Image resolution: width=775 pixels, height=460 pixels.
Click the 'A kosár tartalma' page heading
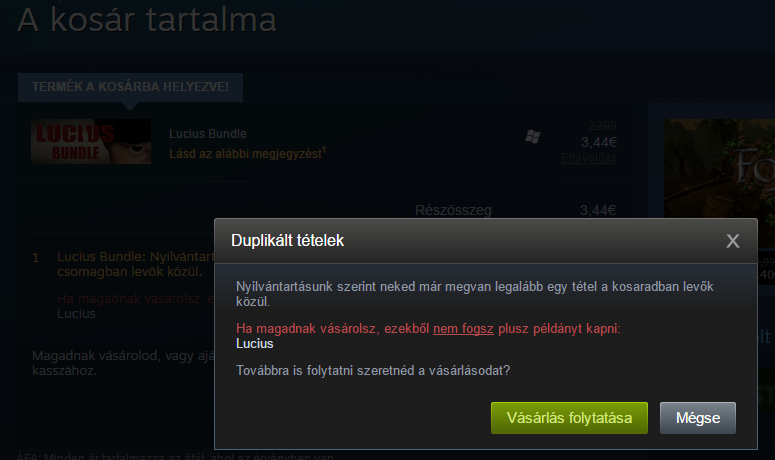[147, 20]
